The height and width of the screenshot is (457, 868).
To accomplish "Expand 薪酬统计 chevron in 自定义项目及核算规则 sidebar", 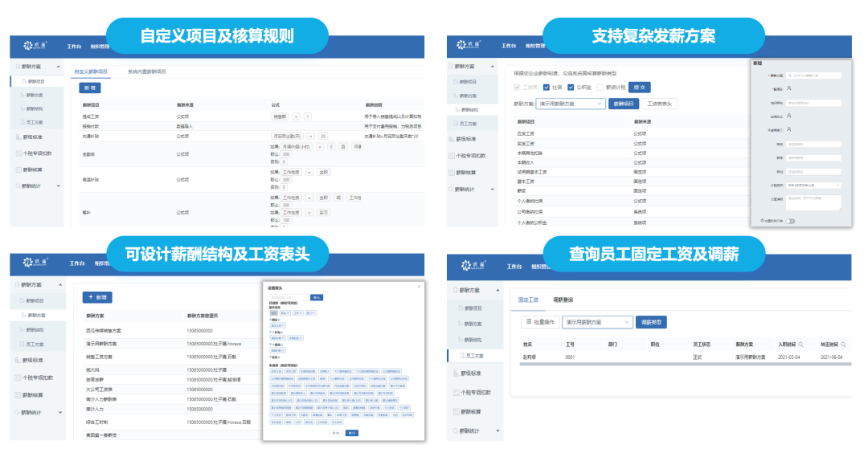I will pos(58,186).
